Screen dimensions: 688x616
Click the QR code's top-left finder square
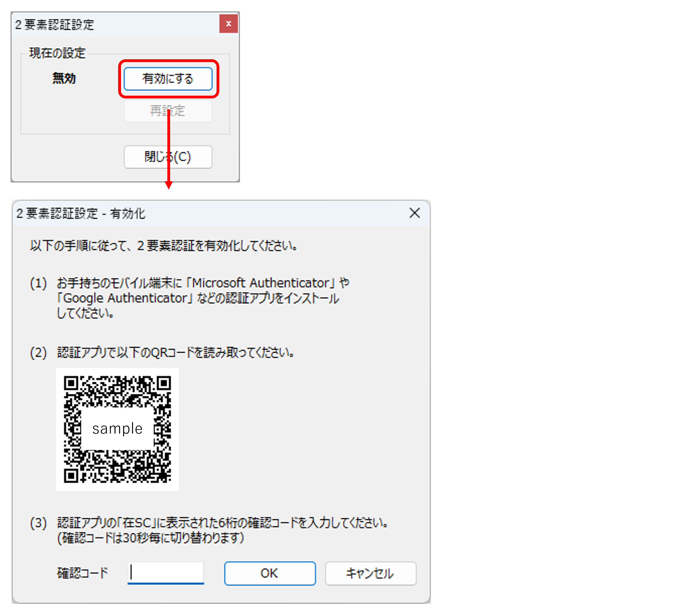point(71,384)
